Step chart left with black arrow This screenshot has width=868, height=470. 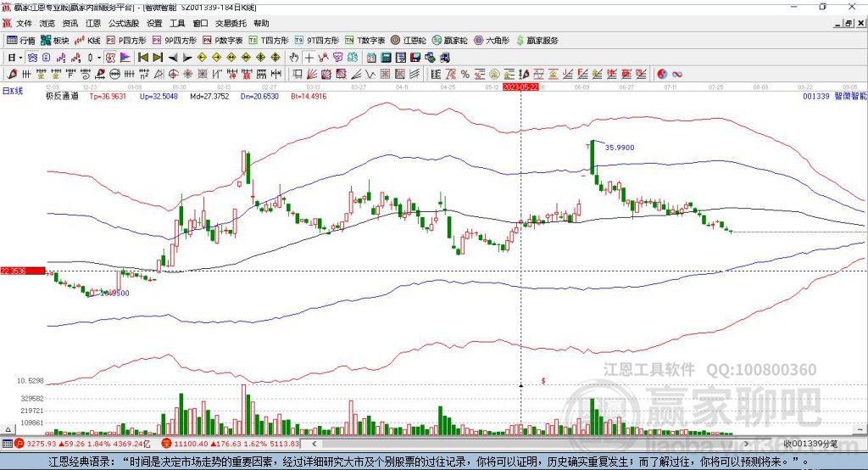(x=173, y=58)
